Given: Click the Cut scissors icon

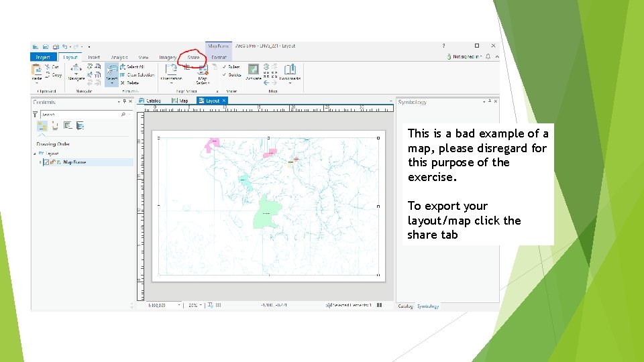Looking at the screenshot, I should [47, 66].
